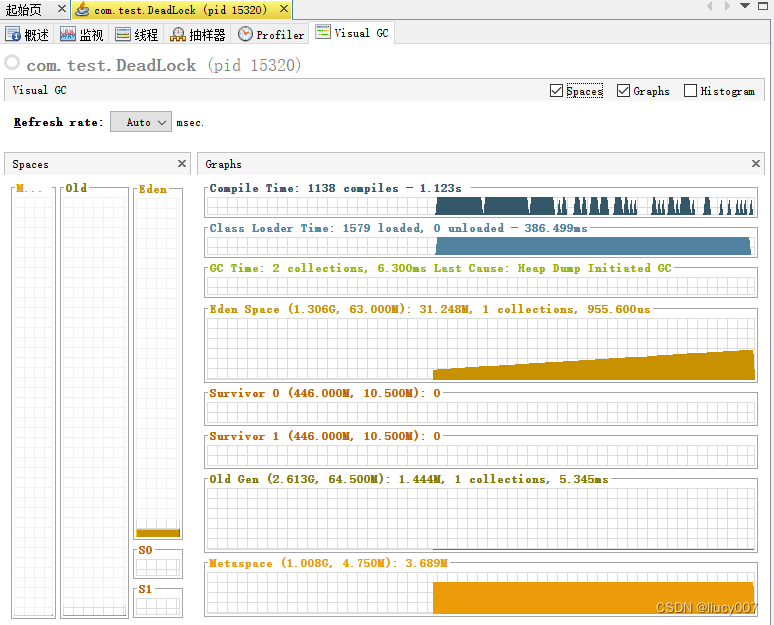Viewport: 774px width, 625px height.
Task: Click the Compile Time graph
Action: tap(481, 206)
